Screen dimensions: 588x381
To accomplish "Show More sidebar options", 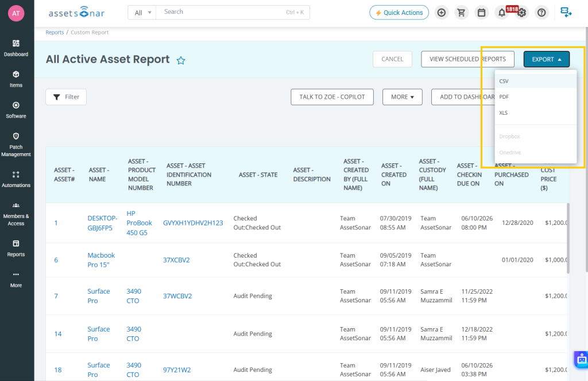I will tap(16, 279).
